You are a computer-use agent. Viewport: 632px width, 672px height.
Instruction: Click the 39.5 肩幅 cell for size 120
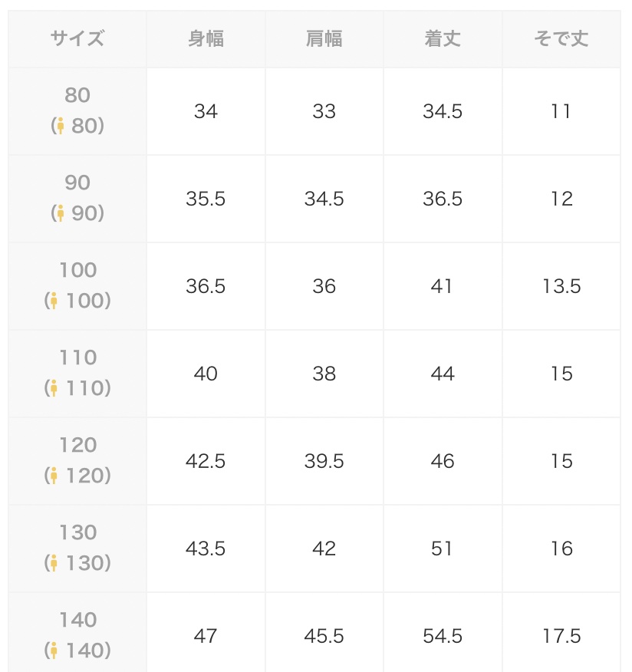324,461
